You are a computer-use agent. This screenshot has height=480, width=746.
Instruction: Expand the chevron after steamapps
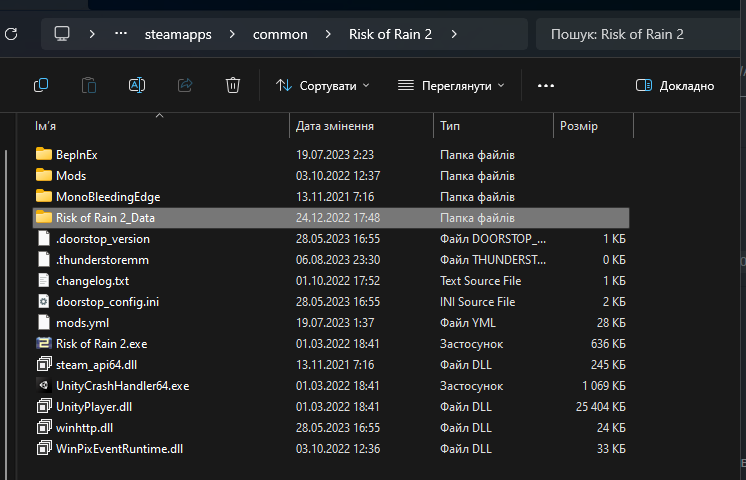[232, 34]
